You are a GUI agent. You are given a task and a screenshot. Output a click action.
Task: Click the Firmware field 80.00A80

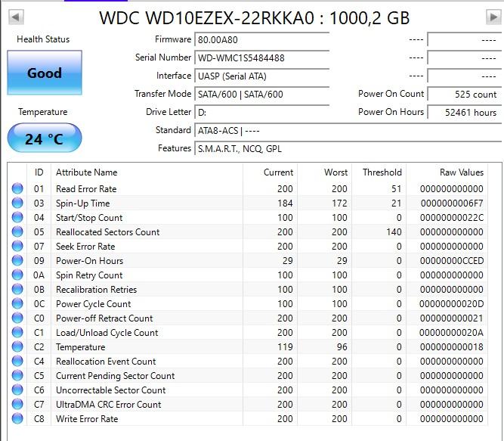click(x=262, y=39)
